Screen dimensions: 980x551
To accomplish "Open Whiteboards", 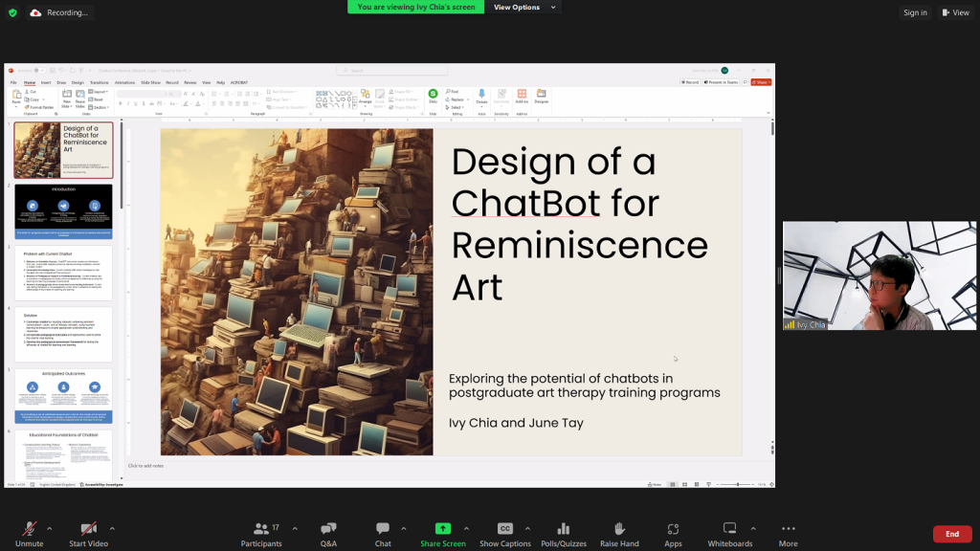I will click(729, 532).
